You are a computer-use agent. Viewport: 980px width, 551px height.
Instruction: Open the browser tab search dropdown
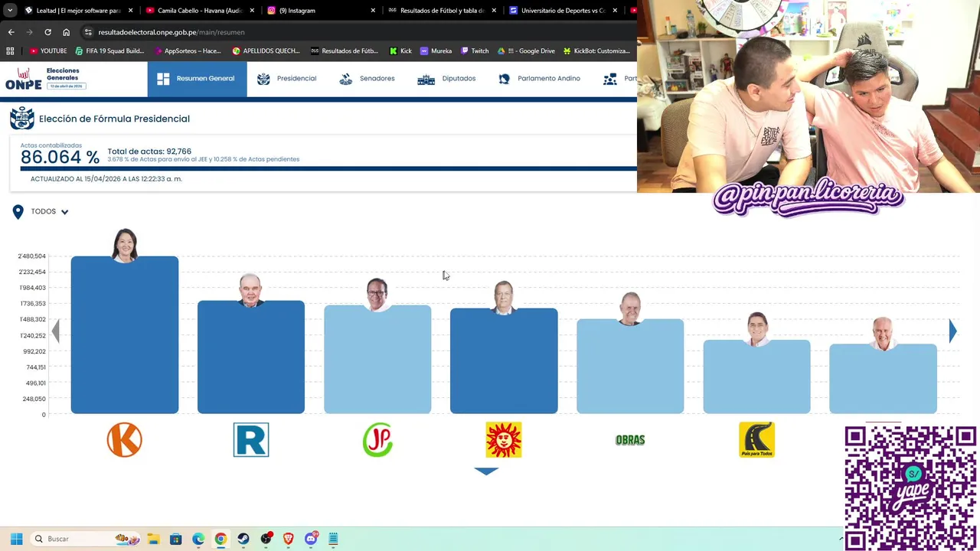[x=10, y=11]
